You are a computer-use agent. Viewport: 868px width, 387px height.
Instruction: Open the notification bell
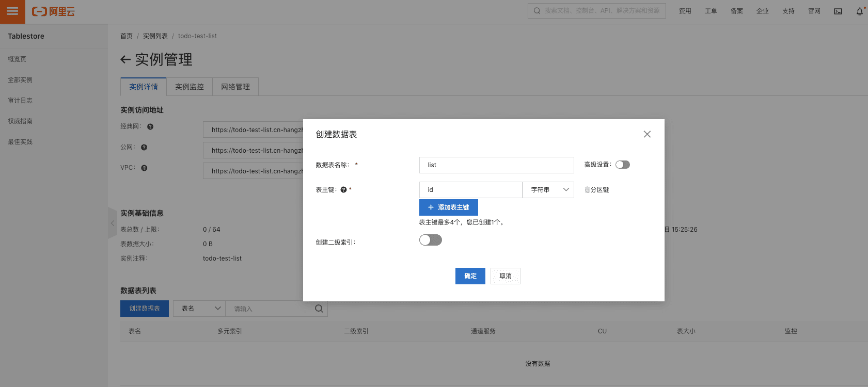point(860,11)
